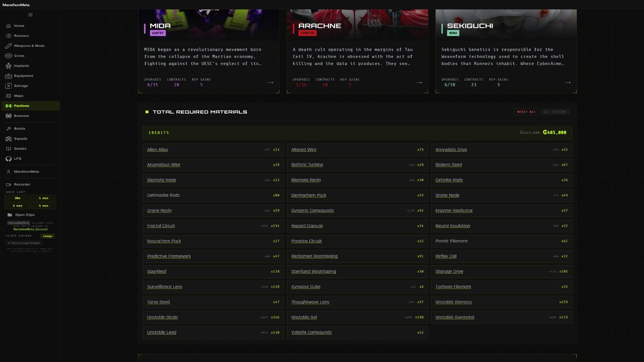The image size is (644, 362).
Task: Open the Neural Insulation material link
Action: 453,226
